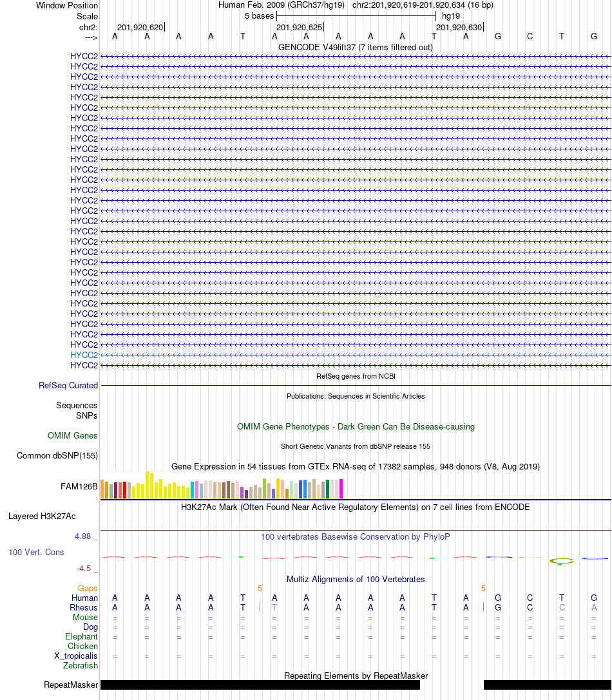This screenshot has width=612, height=700.
Task: Click the long left RepeatMasker black block
Action: tap(260, 685)
